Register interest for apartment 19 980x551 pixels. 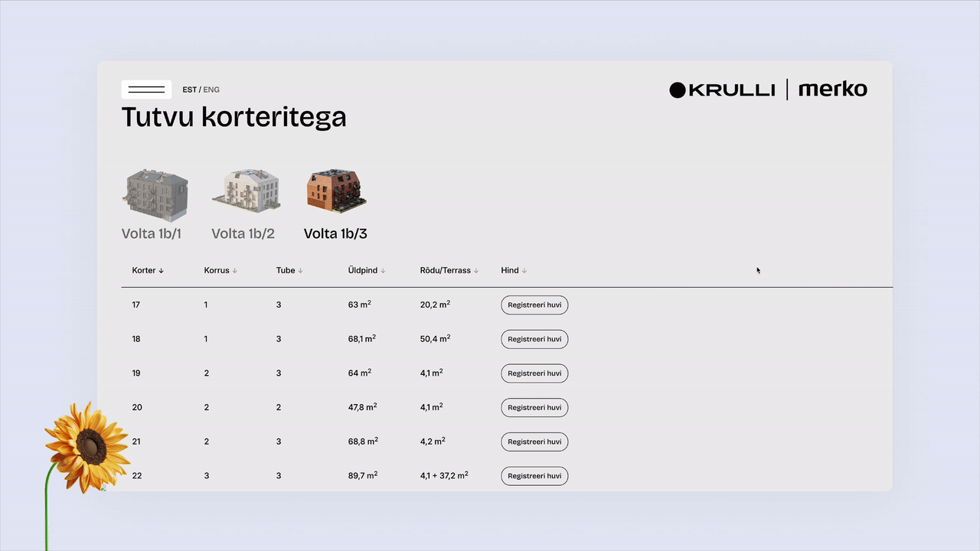[x=534, y=373]
